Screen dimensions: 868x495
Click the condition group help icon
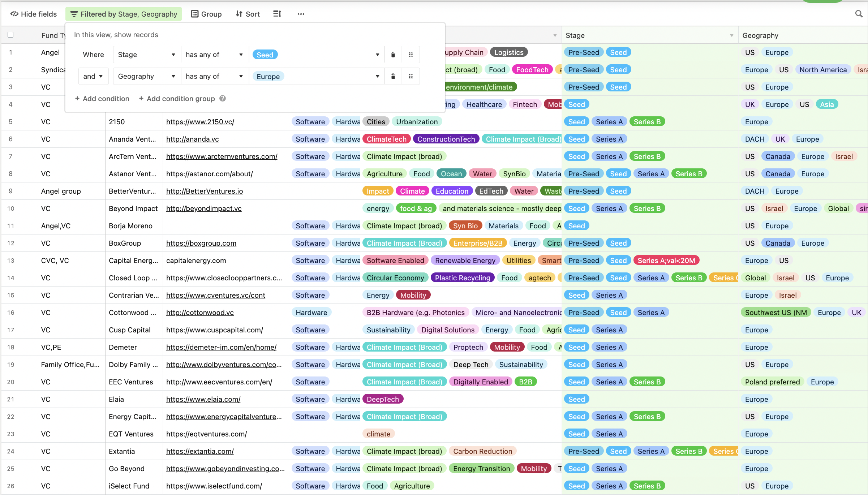point(223,98)
